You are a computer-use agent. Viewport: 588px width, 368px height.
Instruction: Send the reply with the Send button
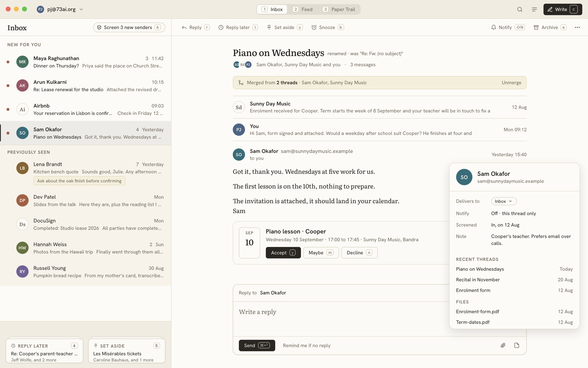click(x=257, y=345)
